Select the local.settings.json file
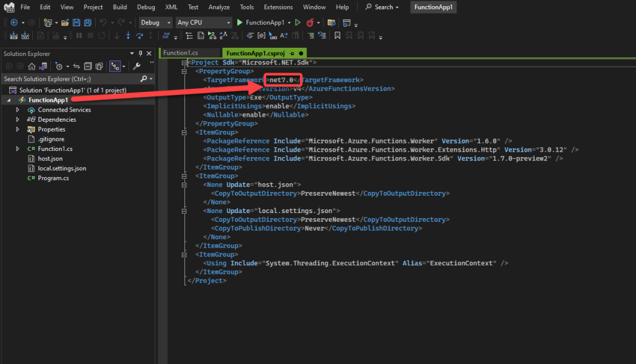This screenshot has height=364, width=636. (61, 168)
